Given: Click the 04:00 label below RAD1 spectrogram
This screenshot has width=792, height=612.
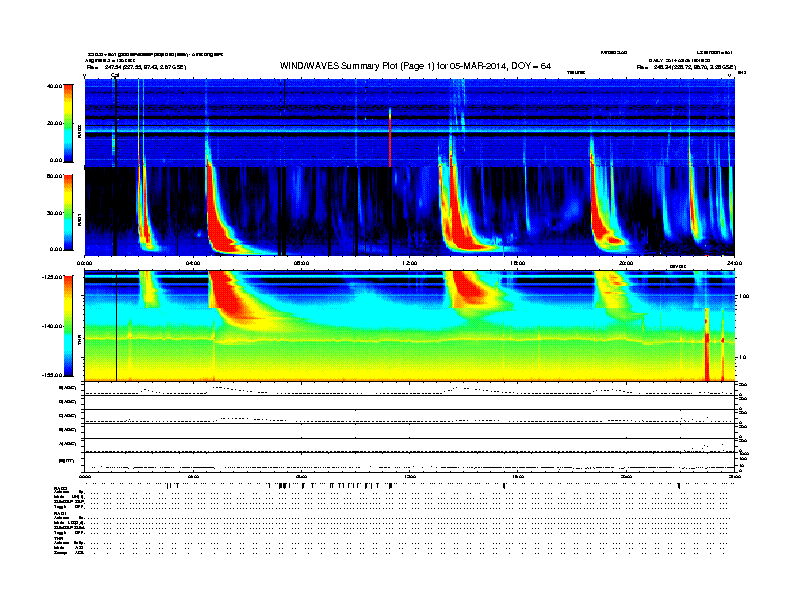Looking at the screenshot, I should tap(193, 263).
